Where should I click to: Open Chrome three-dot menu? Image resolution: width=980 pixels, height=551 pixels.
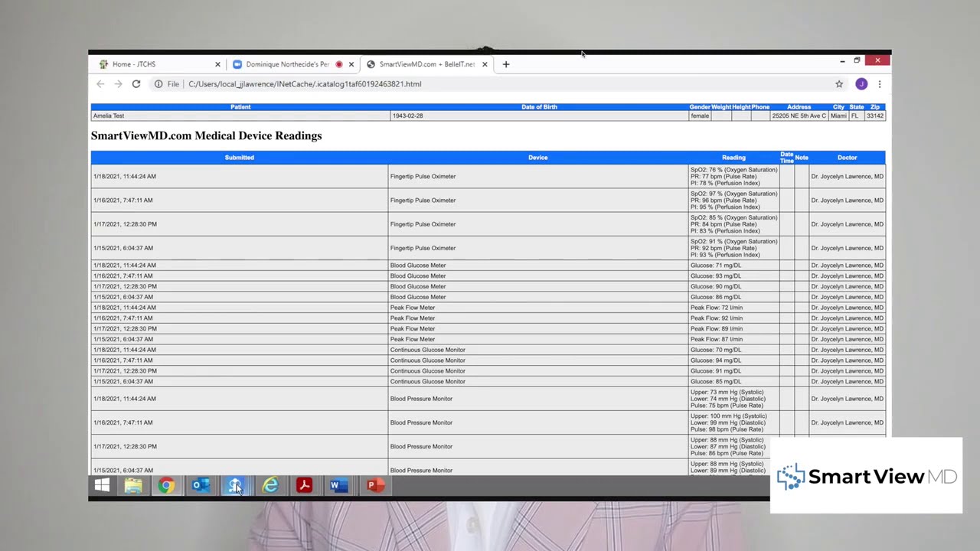point(879,84)
